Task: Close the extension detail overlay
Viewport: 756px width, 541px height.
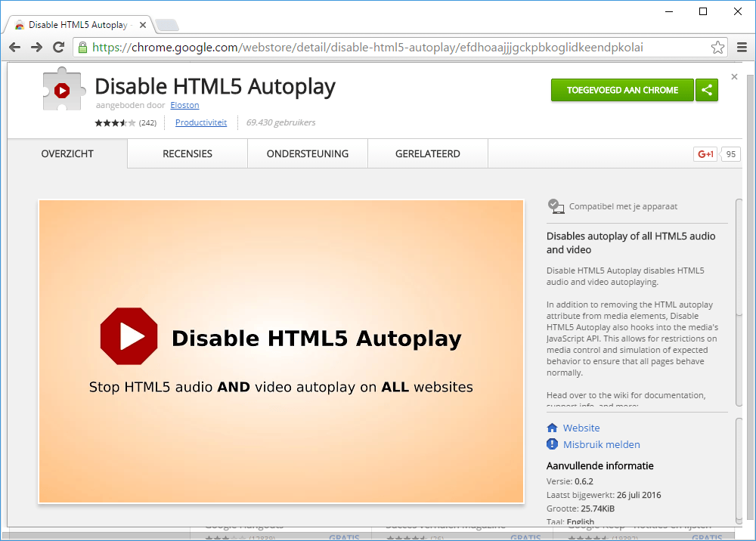Action: (x=734, y=76)
